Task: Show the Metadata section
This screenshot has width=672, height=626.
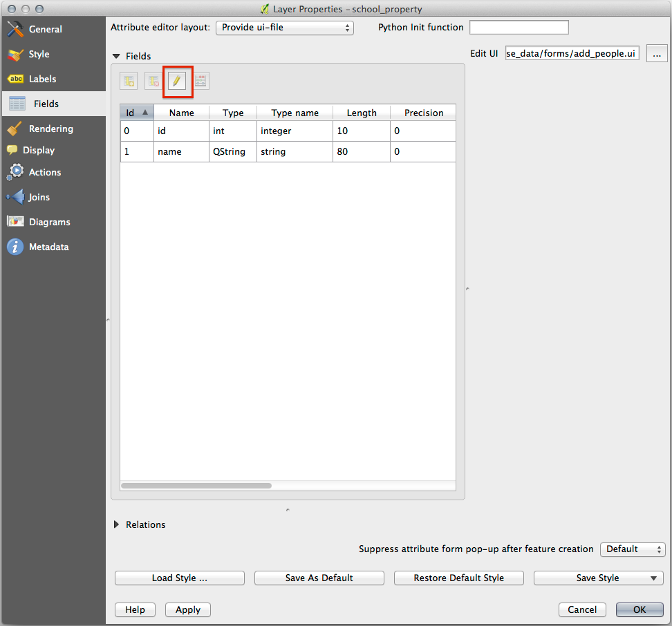Action: tap(48, 247)
